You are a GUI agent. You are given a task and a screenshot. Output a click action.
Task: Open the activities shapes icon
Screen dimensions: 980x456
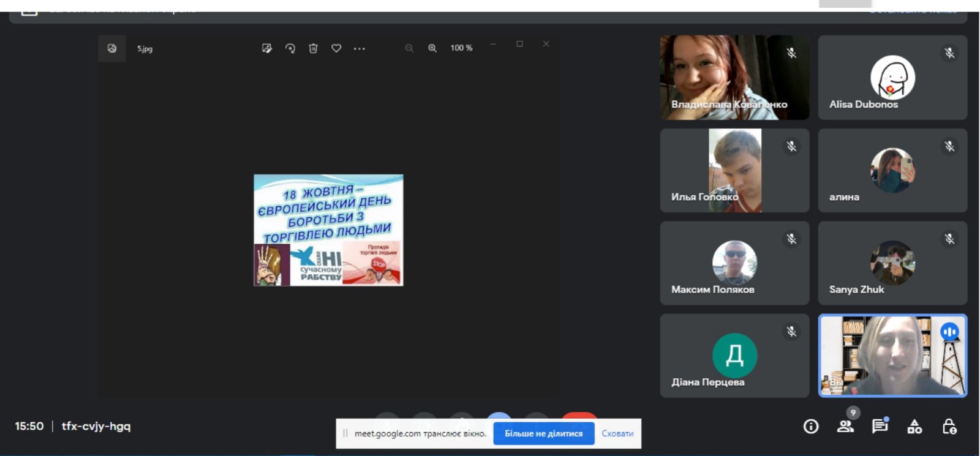coord(914,427)
